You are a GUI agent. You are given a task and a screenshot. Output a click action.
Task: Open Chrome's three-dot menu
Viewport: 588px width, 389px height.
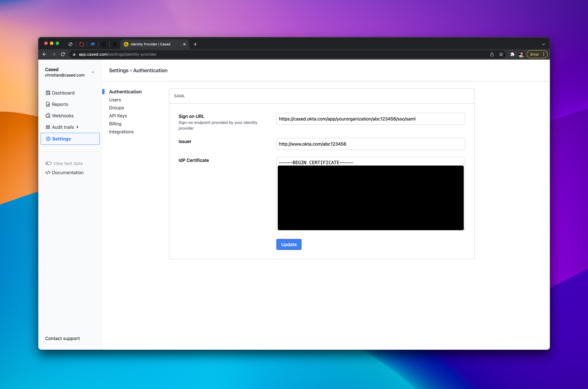pos(544,54)
